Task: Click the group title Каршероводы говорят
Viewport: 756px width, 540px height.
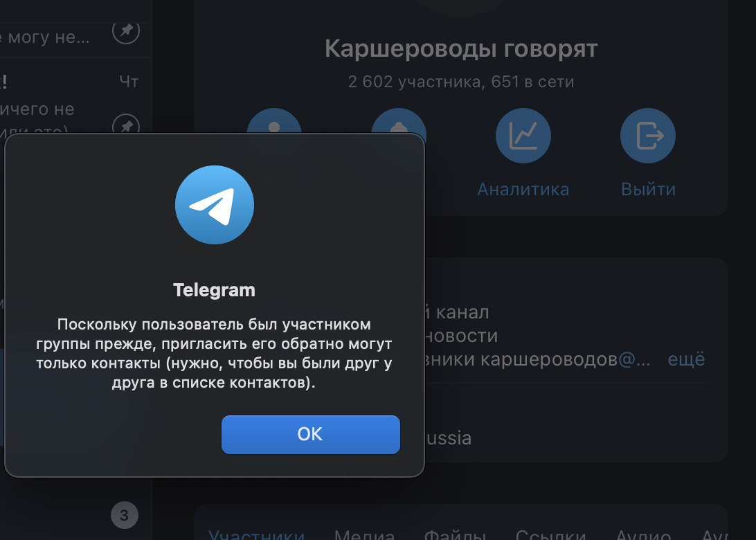Action: click(x=461, y=48)
